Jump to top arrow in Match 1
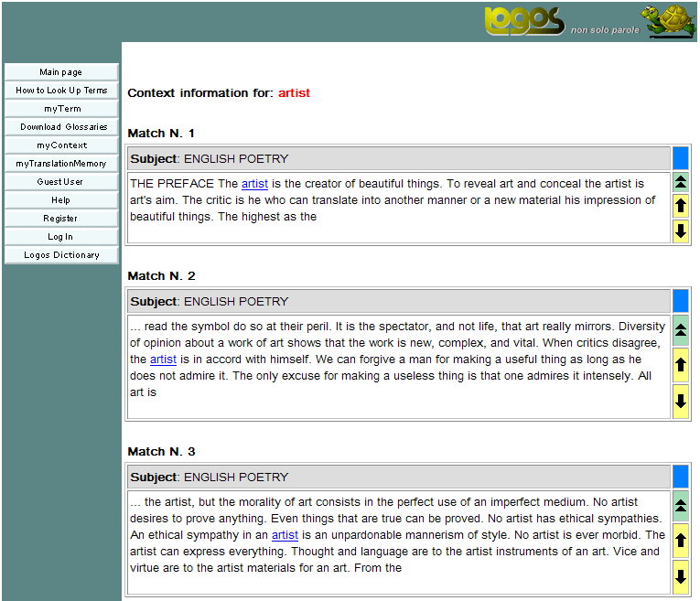This screenshot has width=700, height=601. (681, 182)
